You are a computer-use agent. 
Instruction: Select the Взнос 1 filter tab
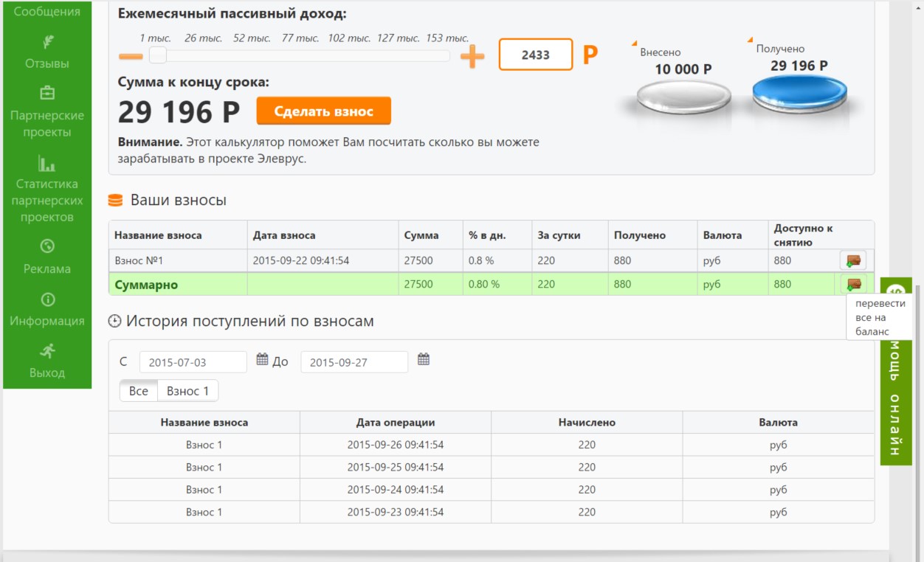[x=188, y=391]
